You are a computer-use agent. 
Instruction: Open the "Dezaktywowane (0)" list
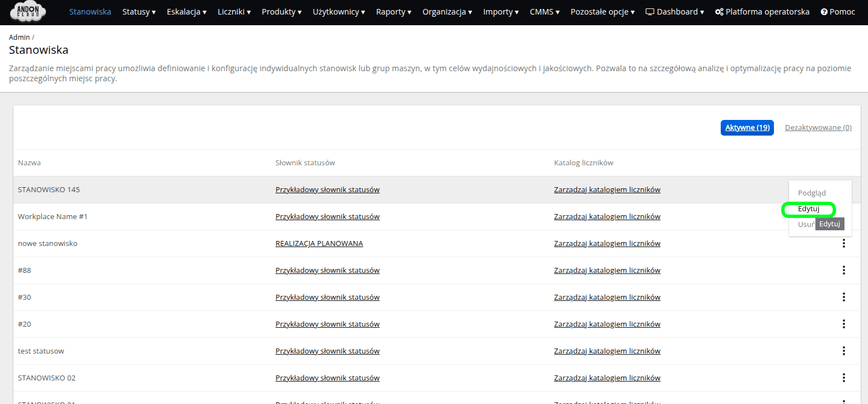click(x=818, y=127)
